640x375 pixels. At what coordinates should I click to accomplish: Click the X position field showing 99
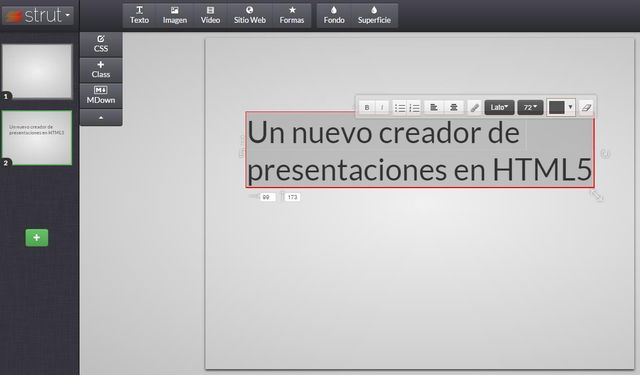[267, 197]
